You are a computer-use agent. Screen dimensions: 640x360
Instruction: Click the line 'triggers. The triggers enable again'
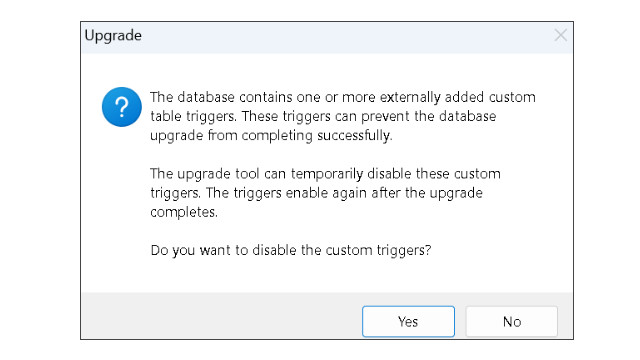316,193
